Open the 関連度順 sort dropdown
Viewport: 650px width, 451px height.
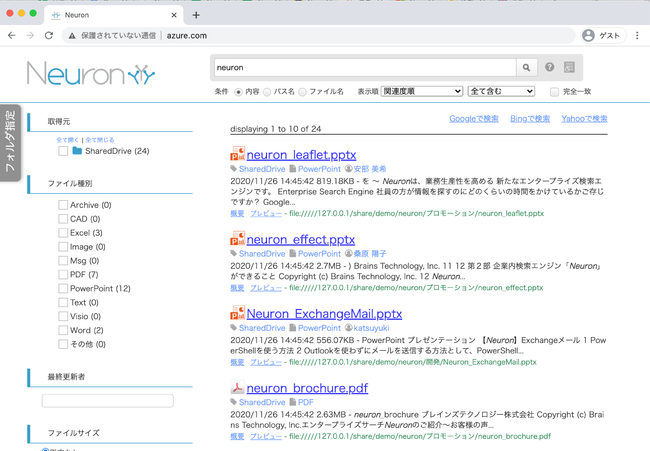tap(422, 91)
